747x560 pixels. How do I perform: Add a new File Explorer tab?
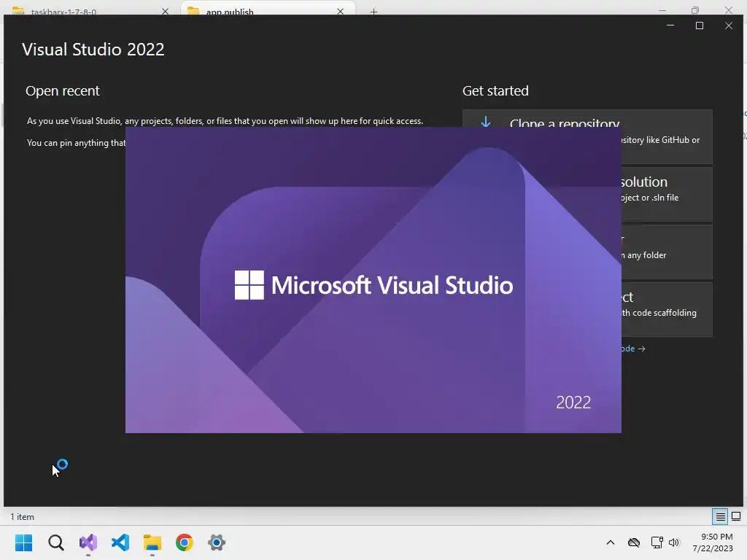click(x=374, y=12)
